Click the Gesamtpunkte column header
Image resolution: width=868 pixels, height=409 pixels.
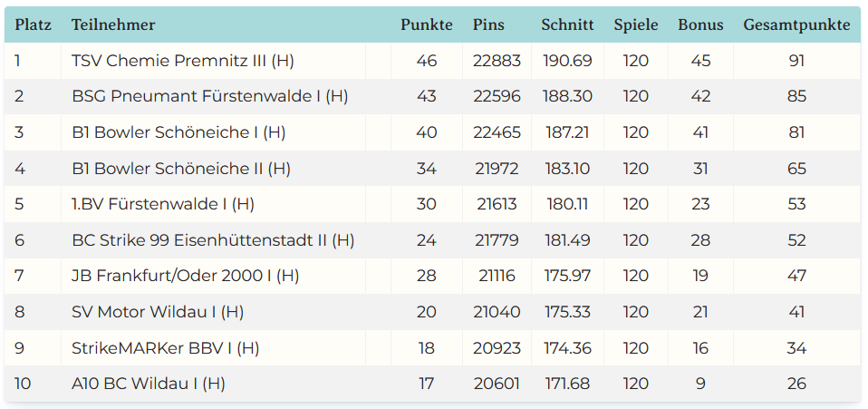coord(796,25)
